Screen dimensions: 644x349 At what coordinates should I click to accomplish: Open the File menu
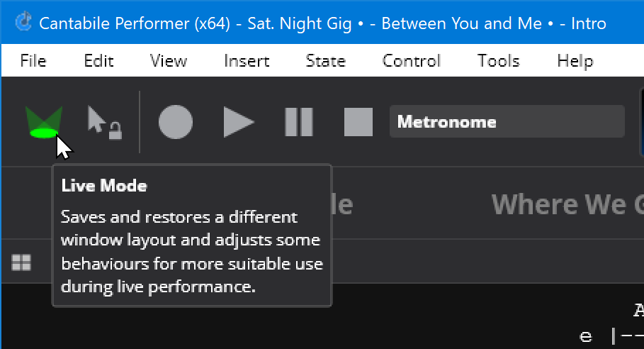coord(33,61)
